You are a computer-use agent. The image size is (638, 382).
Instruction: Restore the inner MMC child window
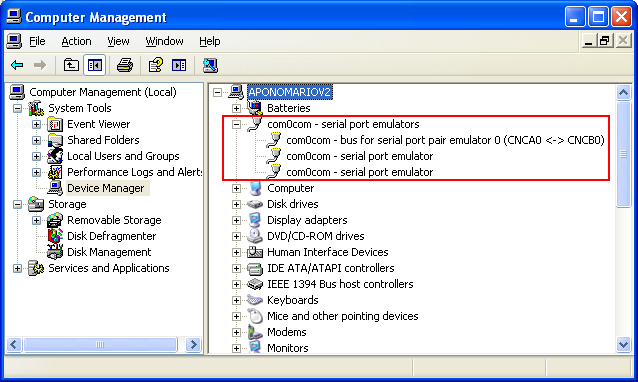pyautogui.click(x=605, y=41)
